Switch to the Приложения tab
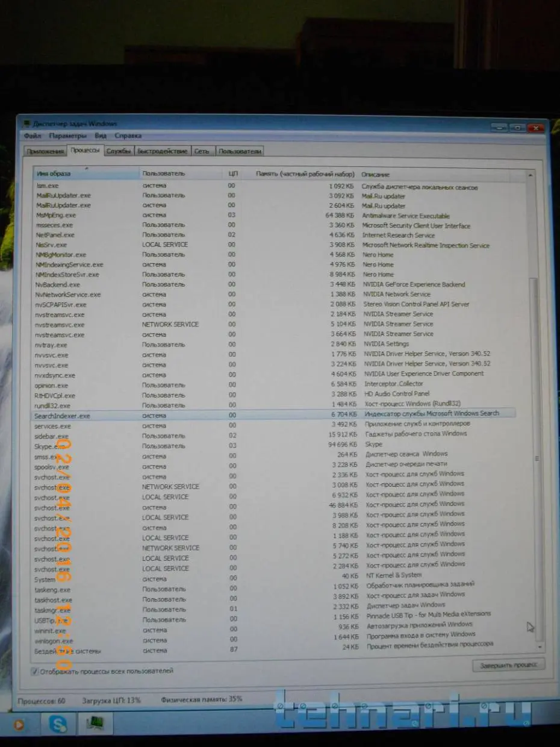 point(45,151)
